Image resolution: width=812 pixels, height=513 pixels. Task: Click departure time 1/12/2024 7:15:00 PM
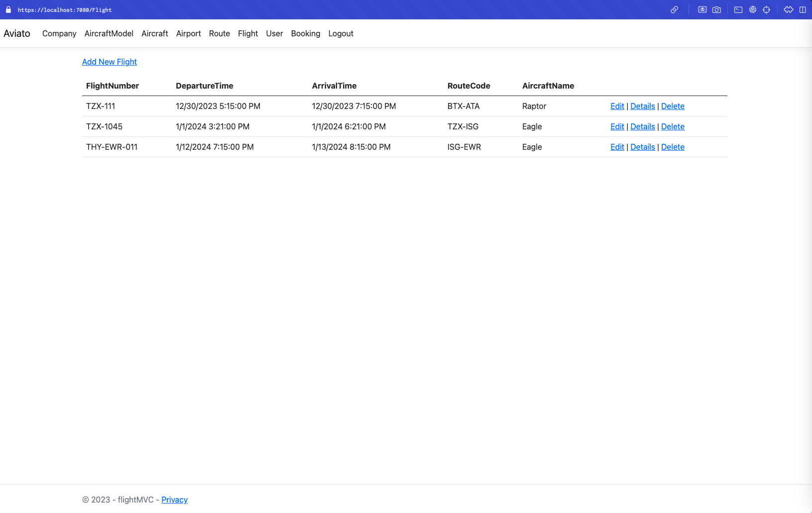(x=215, y=147)
